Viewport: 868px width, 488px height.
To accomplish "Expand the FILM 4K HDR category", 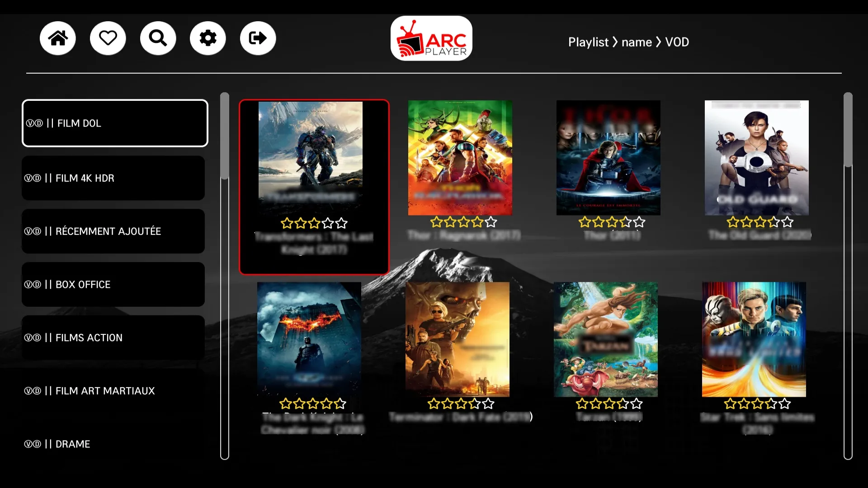I will [x=113, y=178].
